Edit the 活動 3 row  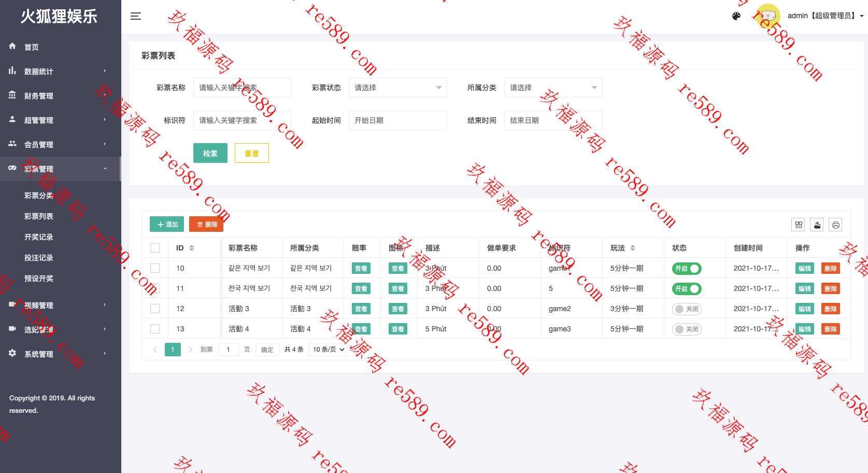coord(805,309)
